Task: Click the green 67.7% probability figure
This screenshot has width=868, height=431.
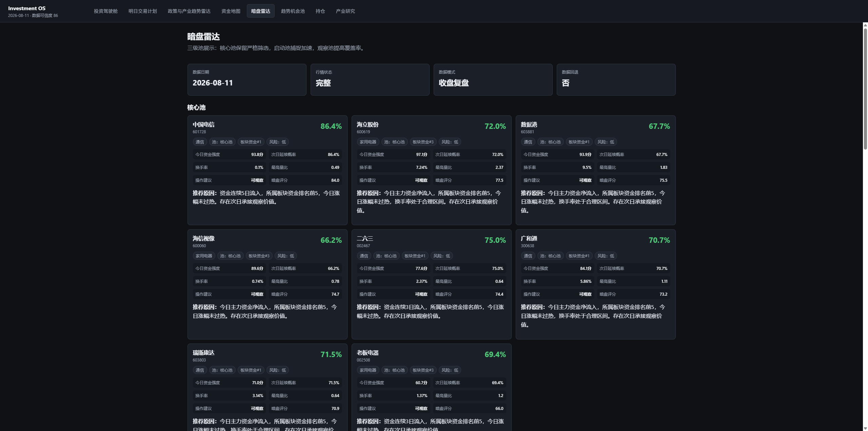Action: coord(659,126)
